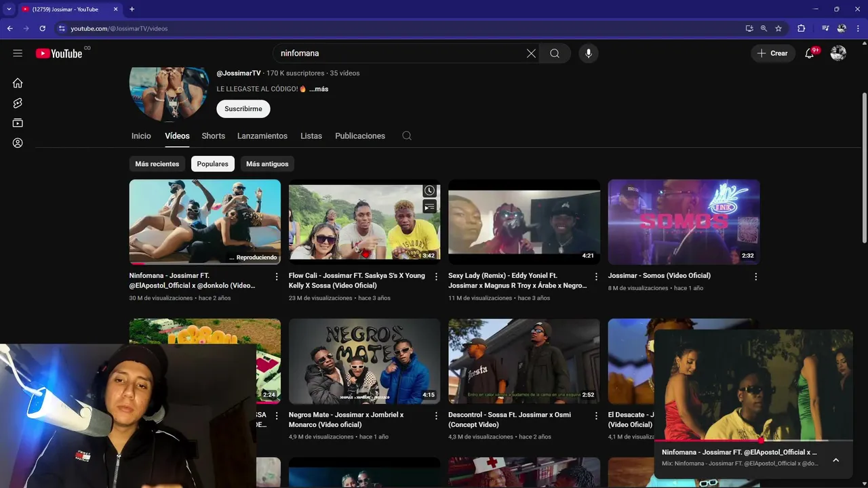Click the Suscribirme button
The image size is (868, 488).
tap(243, 108)
